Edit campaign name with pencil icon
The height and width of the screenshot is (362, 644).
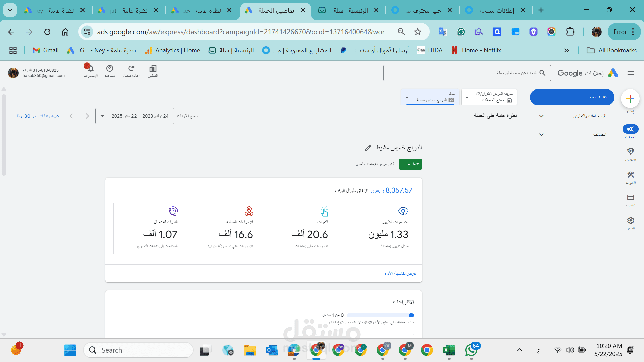(368, 148)
